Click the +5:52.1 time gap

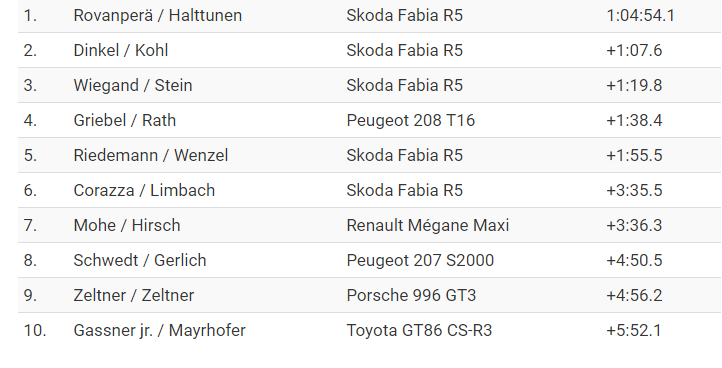(634, 330)
